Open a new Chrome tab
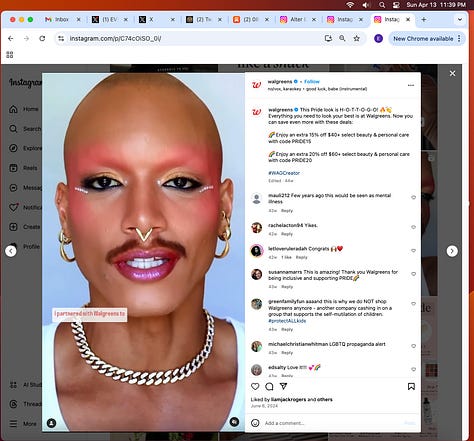This screenshot has width=474, height=441. 424,20
